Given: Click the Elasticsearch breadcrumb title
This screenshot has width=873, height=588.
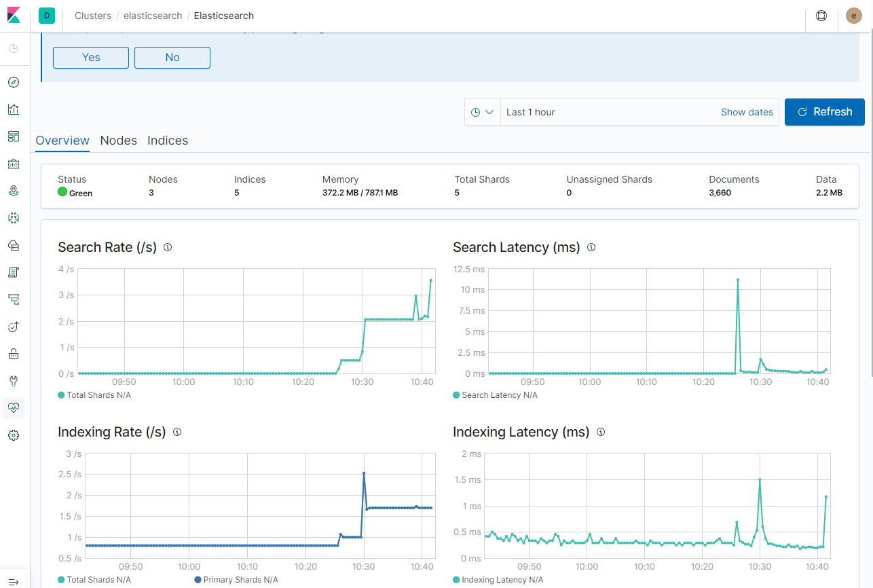Looking at the screenshot, I should pos(224,16).
